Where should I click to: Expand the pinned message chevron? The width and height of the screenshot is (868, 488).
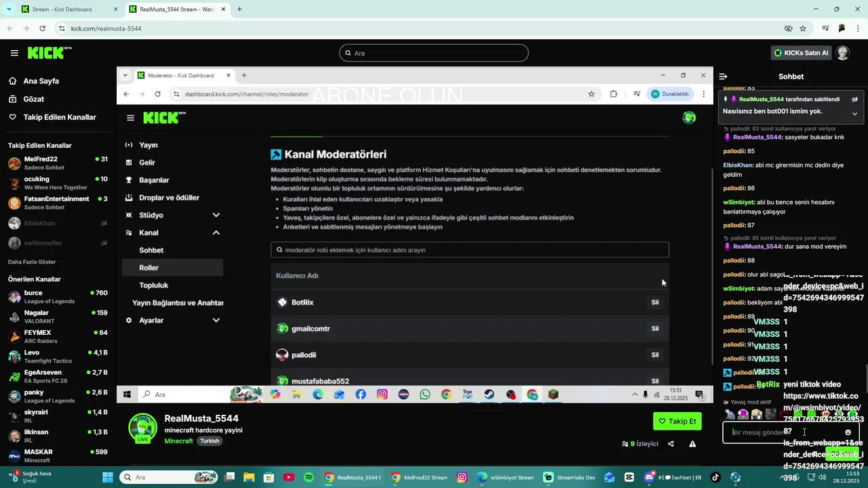[854, 114]
